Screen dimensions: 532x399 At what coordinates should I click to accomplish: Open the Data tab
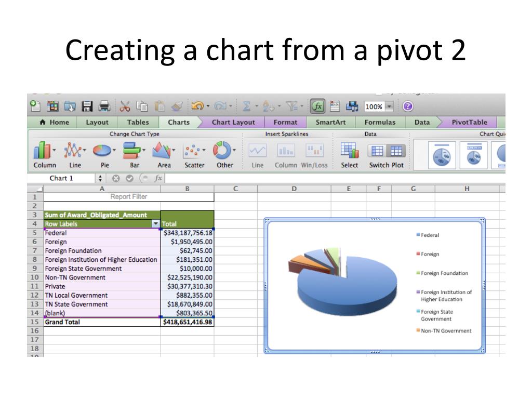tap(422, 122)
